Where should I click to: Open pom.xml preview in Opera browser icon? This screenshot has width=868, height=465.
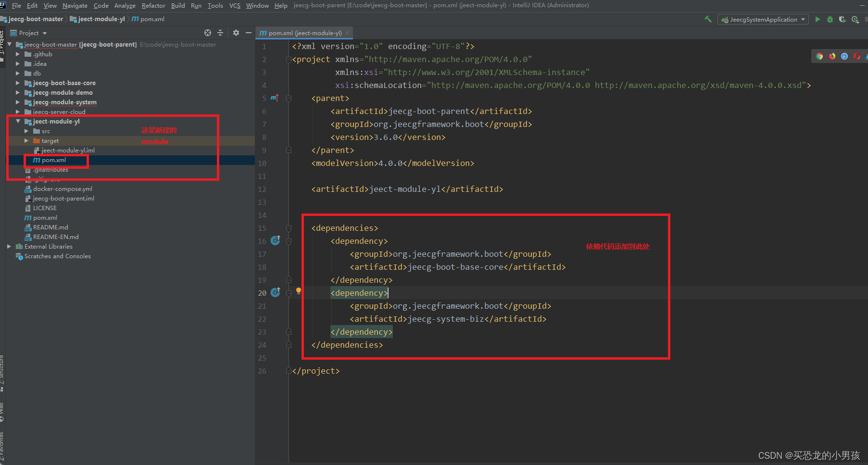pyautogui.click(x=857, y=56)
